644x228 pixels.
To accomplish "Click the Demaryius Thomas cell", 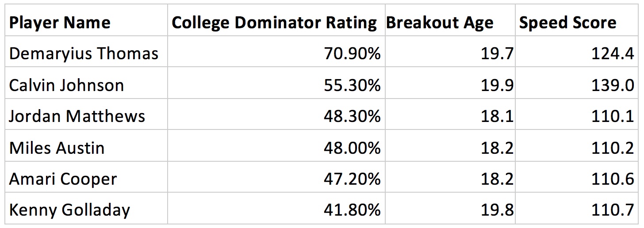I will (x=84, y=54).
